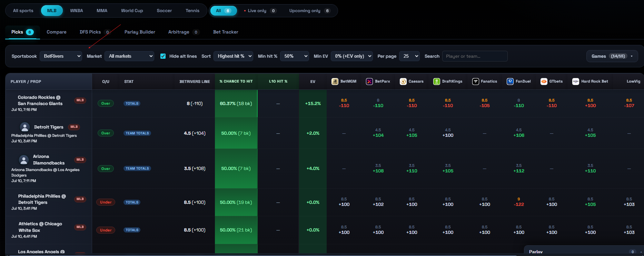The image size is (644, 256).
Task: Expand the Games (14/15) selector
Action: pos(612,56)
